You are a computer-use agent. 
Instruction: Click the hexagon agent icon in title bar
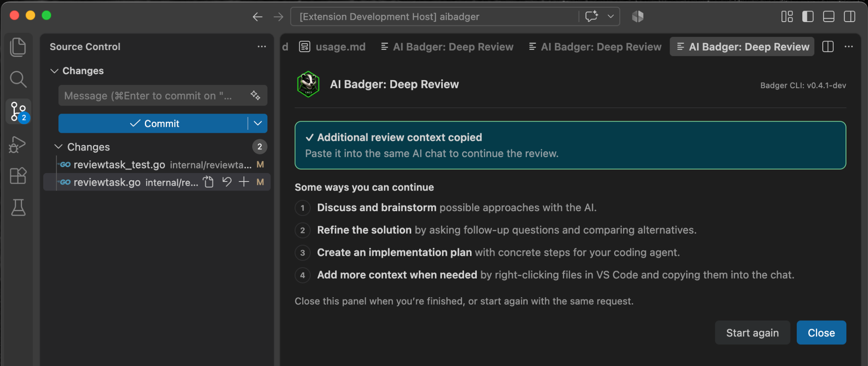[638, 17]
